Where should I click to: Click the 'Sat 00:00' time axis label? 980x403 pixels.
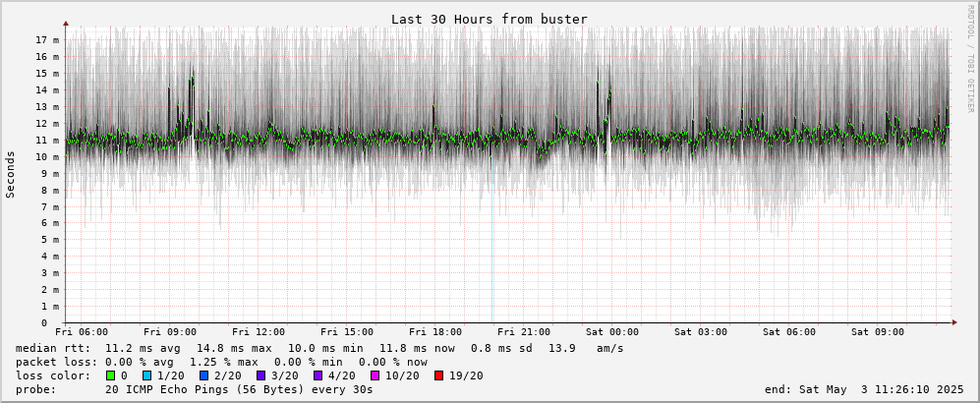click(612, 332)
